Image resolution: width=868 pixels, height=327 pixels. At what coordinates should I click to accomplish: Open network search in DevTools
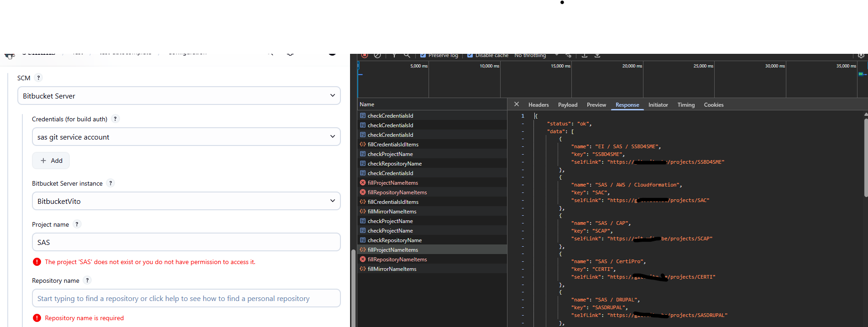(407, 55)
